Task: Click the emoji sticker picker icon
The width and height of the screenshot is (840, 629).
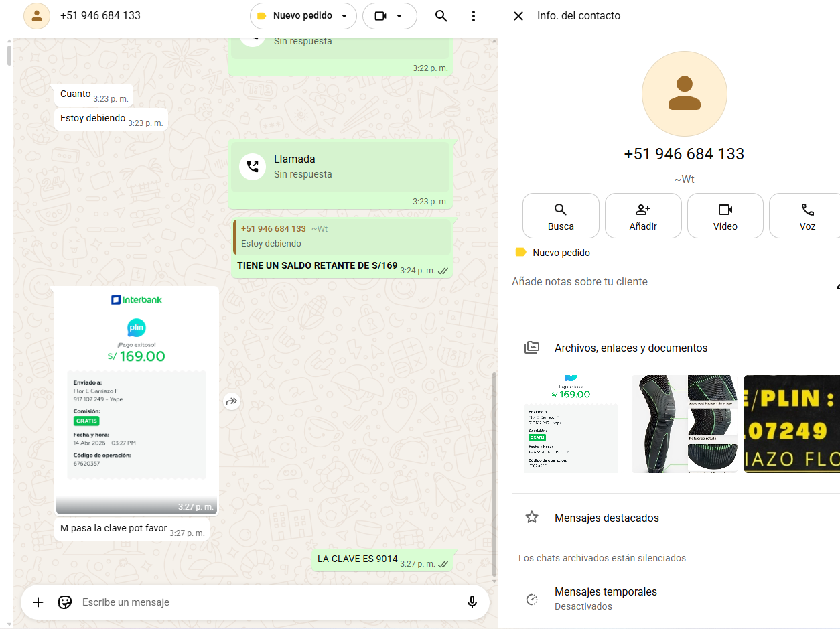Action: 65,602
